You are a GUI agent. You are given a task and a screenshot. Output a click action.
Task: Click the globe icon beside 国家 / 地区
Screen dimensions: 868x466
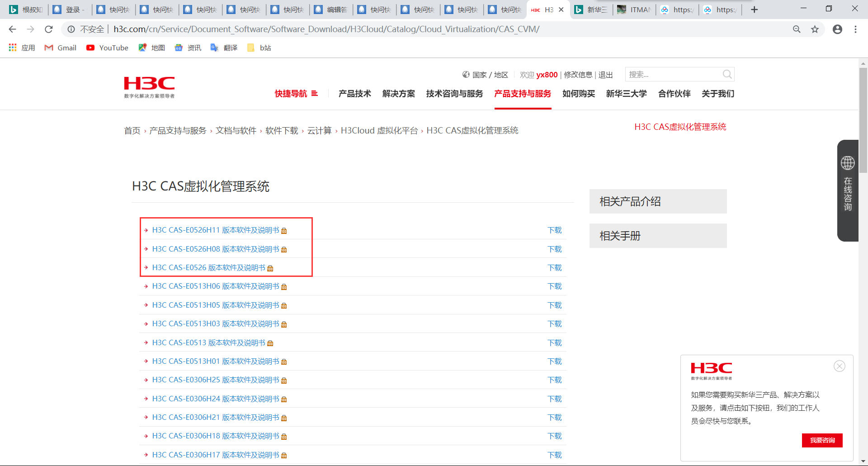tap(466, 75)
